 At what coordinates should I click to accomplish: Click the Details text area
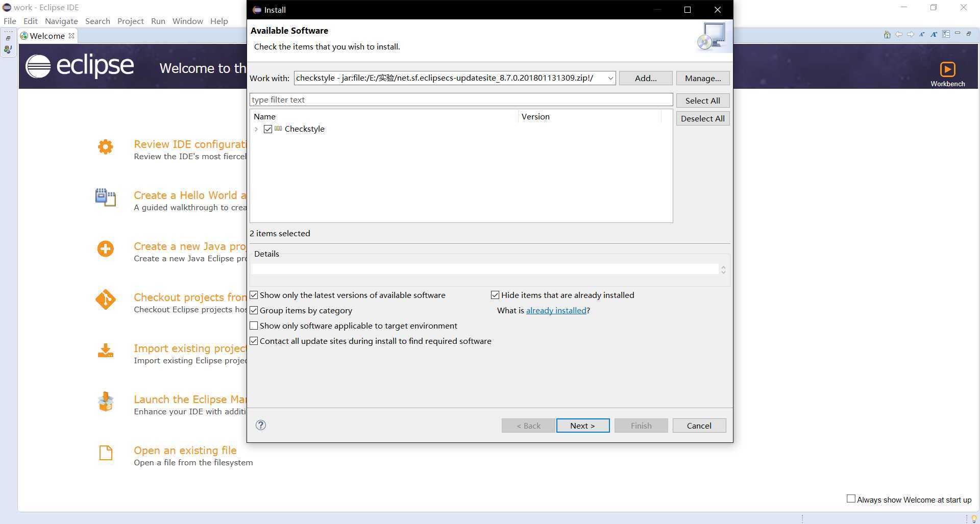pyautogui.click(x=485, y=269)
